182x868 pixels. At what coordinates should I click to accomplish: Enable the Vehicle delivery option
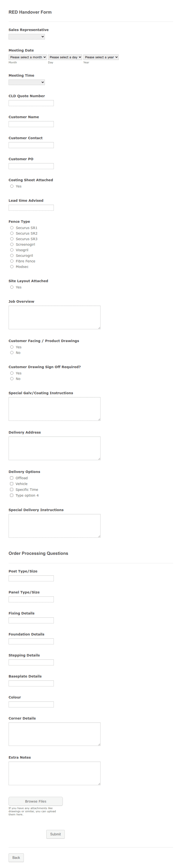12,484
